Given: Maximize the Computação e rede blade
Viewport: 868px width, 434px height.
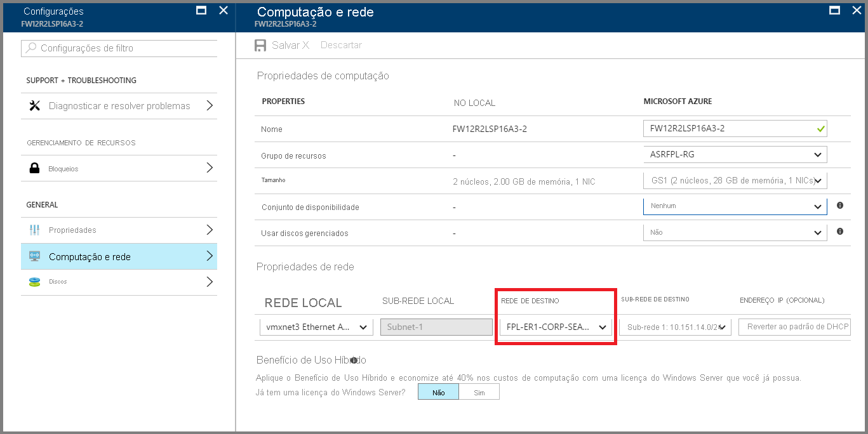Looking at the screenshot, I should pos(834,10).
